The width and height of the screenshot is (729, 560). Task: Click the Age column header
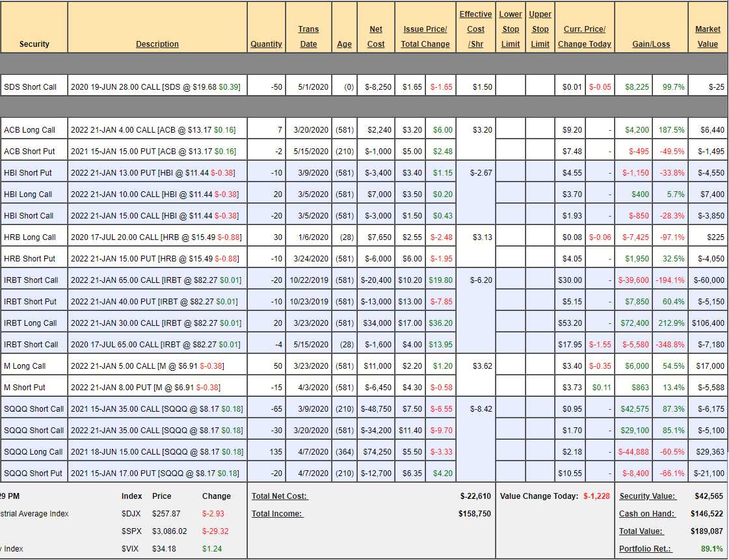click(x=345, y=44)
